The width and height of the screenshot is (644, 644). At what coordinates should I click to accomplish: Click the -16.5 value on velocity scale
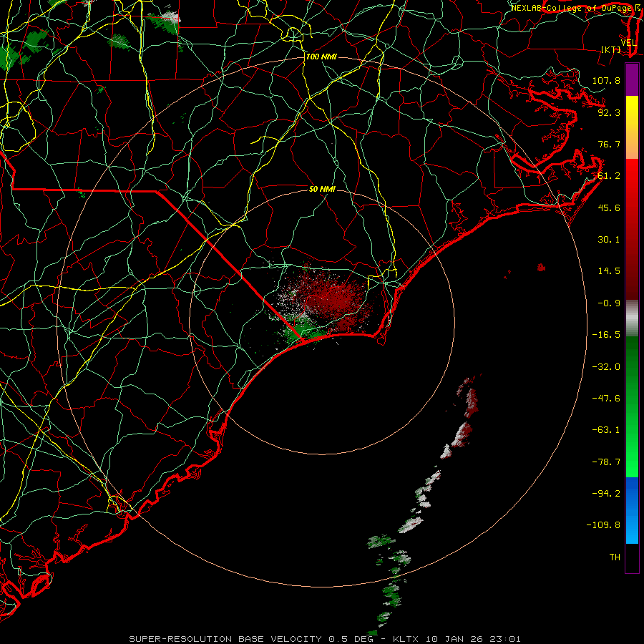pyautogui.click(x=606, y=335)
